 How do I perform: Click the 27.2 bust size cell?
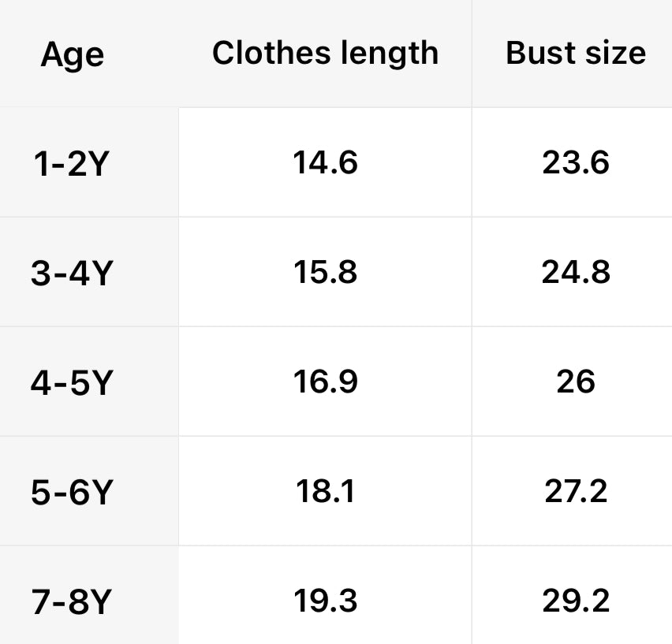[x=575, y=491]
